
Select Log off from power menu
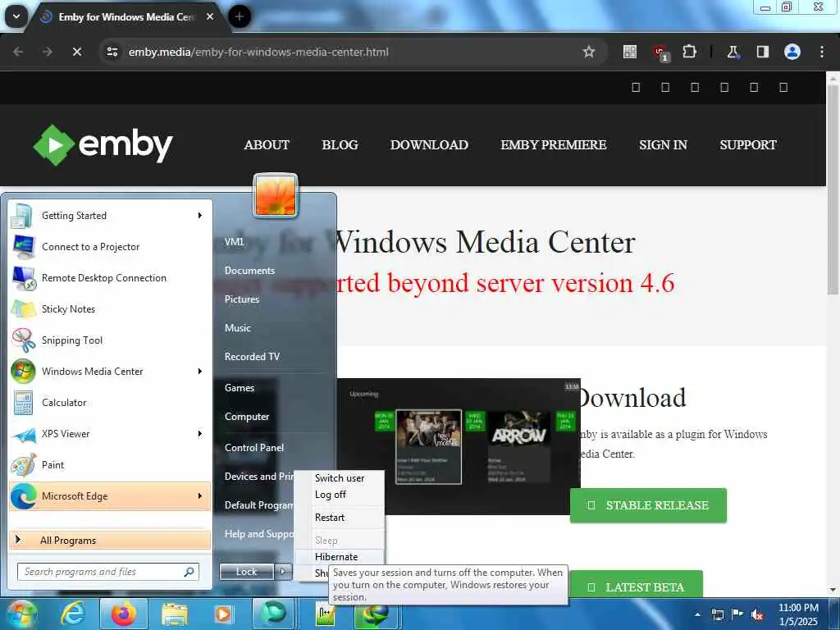tap(339, 495)
